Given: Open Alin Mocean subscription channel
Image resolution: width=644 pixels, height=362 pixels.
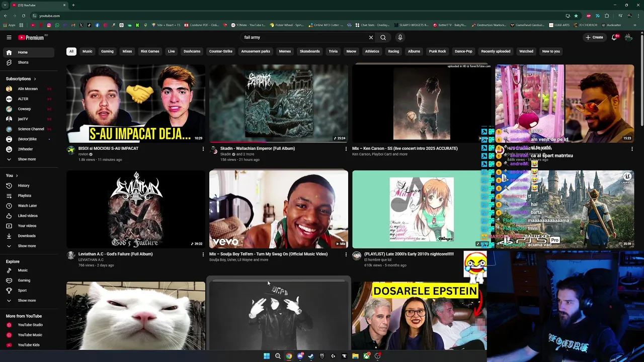Looking at the screenshot, I should (x=29, y=89).
